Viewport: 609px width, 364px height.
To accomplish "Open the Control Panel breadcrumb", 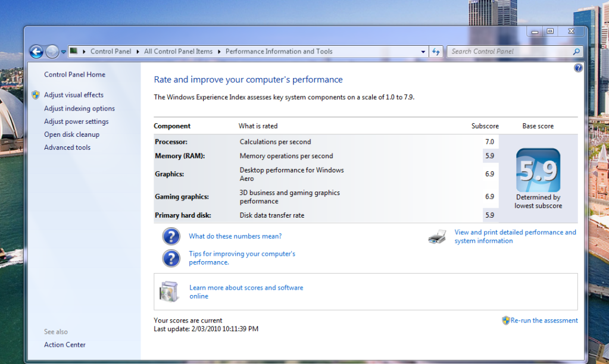I will 111,51.
